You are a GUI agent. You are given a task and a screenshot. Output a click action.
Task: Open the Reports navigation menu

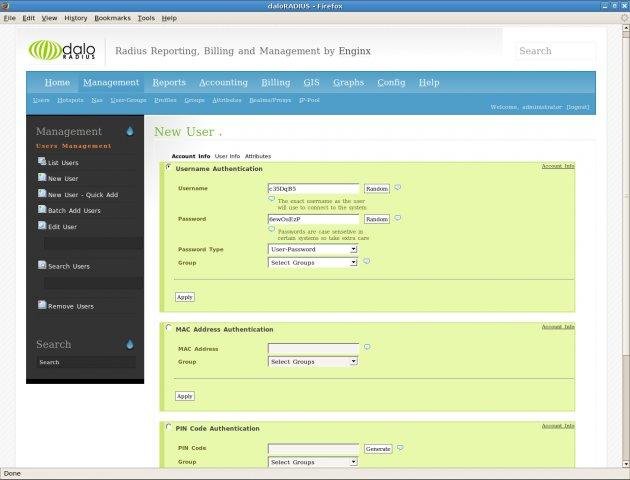tap(169, 82)
